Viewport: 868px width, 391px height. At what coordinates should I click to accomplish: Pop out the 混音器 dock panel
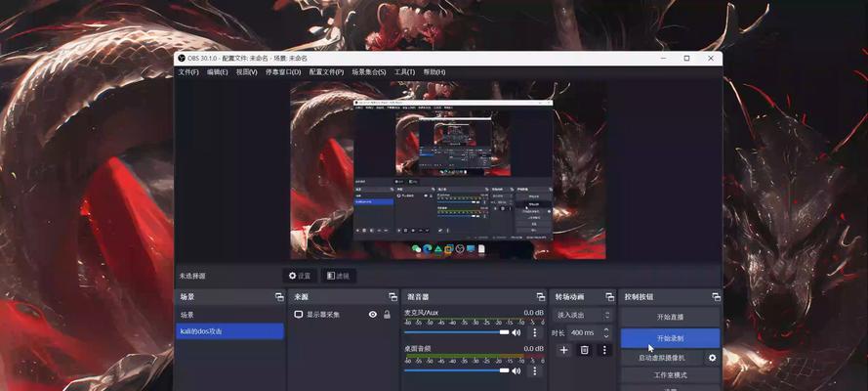(x=540, y=297)
